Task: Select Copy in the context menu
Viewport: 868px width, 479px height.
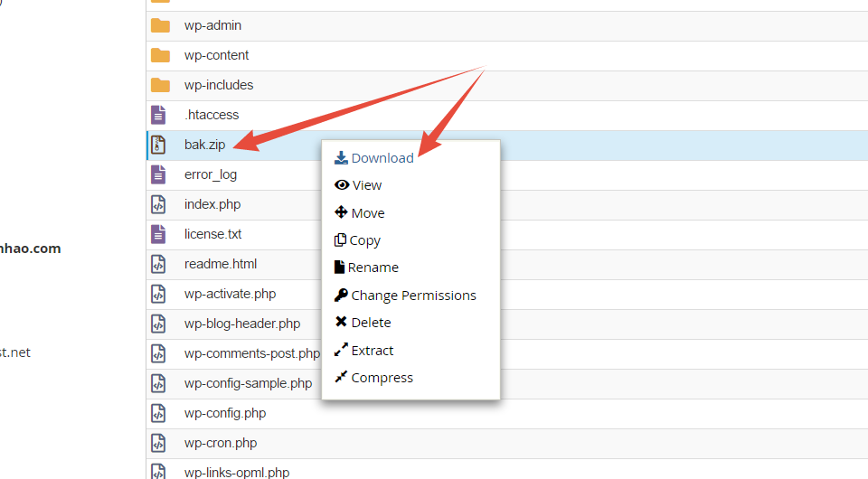Action: pos(357,240)
